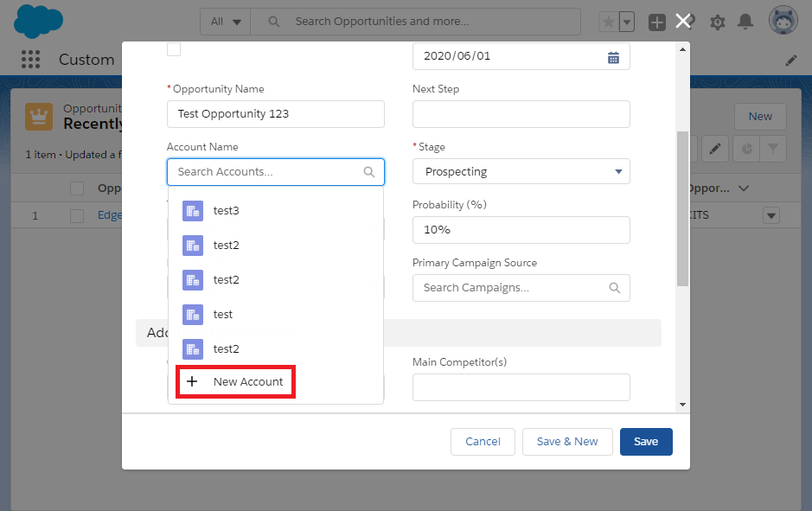Select the test3 account option
Screen dimensions: 812x511
point(226,210)
